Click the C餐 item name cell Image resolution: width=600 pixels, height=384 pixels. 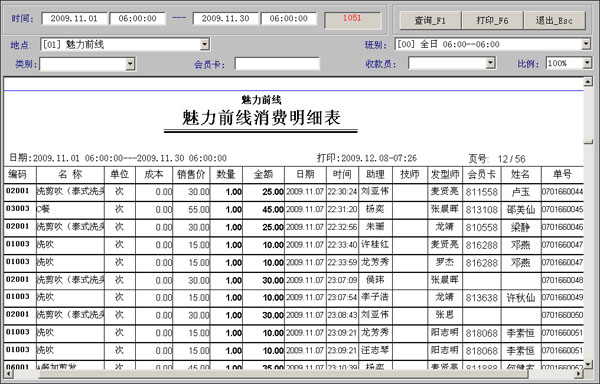point(70,209)
